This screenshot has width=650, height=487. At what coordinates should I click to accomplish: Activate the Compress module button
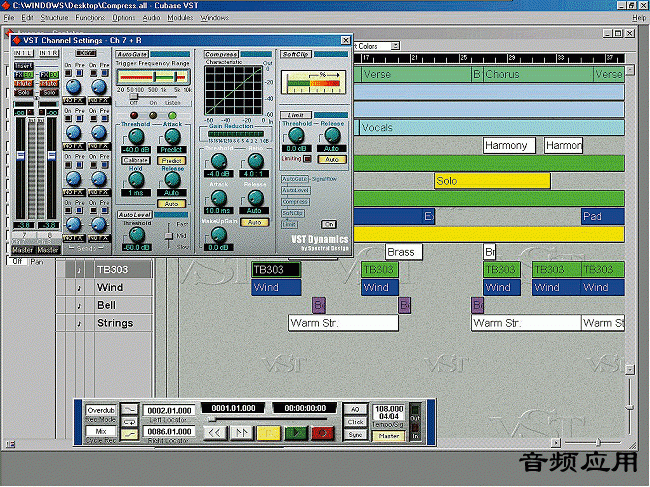click(x=221, y=54)
